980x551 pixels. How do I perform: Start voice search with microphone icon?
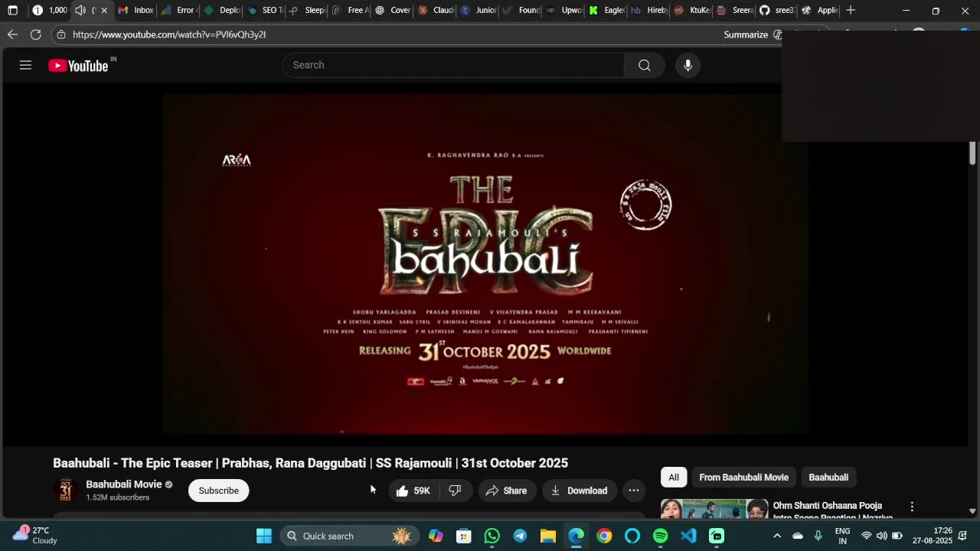click(x=688, y=65)
